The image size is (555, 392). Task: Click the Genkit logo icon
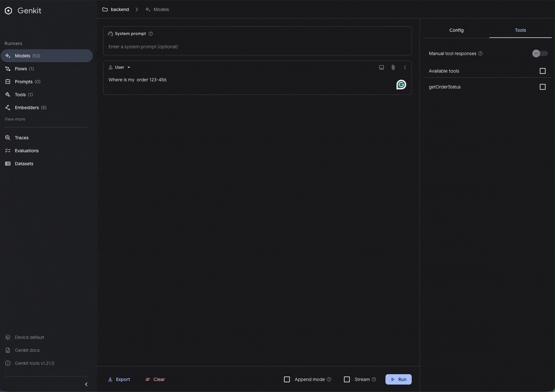8,11
